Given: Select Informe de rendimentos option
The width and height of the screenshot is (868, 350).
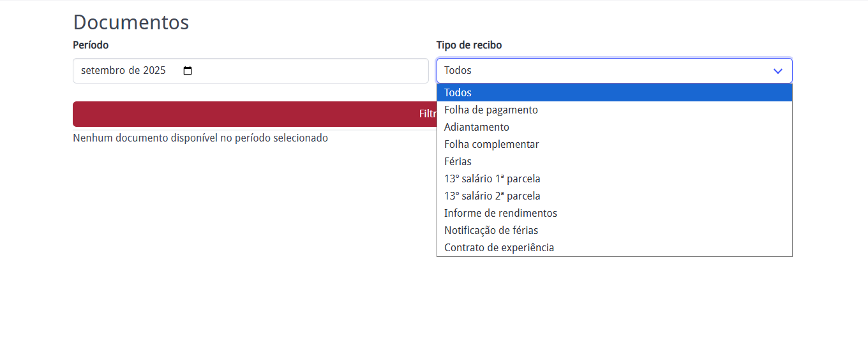Looking at the screenshot, I should click(500, 214).
